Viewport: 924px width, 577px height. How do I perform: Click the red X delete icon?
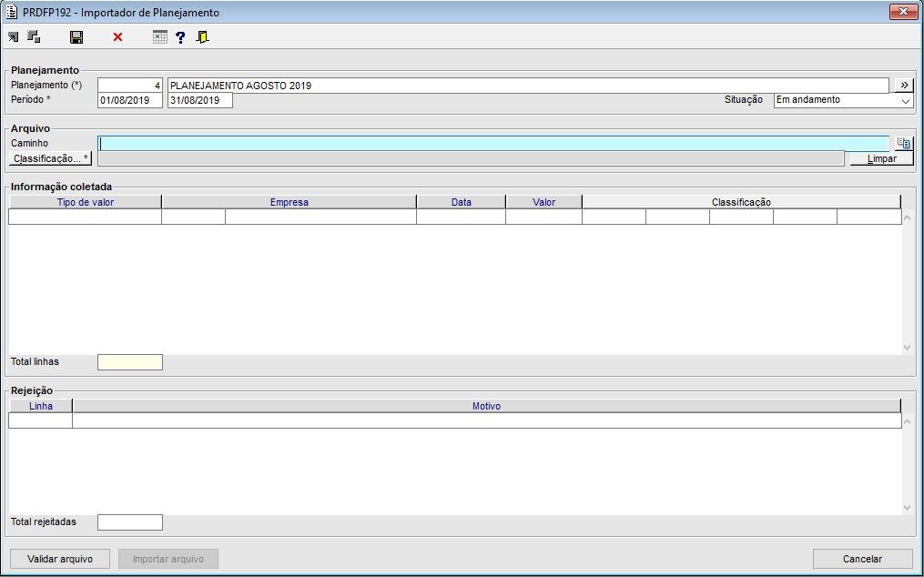[x=117, y=37]
